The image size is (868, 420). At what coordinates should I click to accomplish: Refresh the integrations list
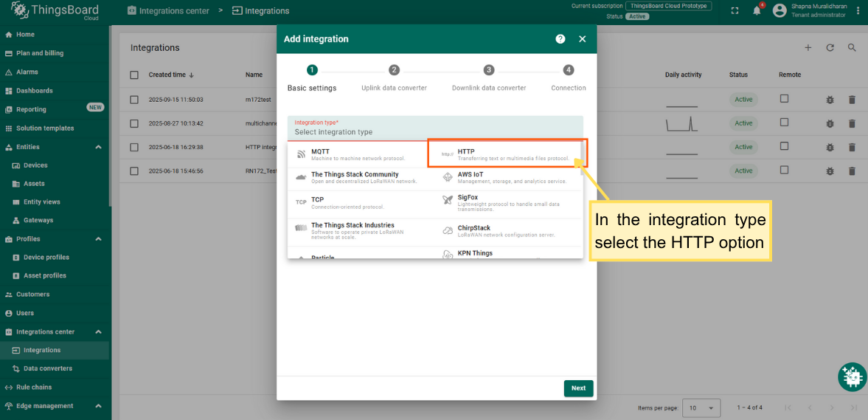click(x=830, y=48)
